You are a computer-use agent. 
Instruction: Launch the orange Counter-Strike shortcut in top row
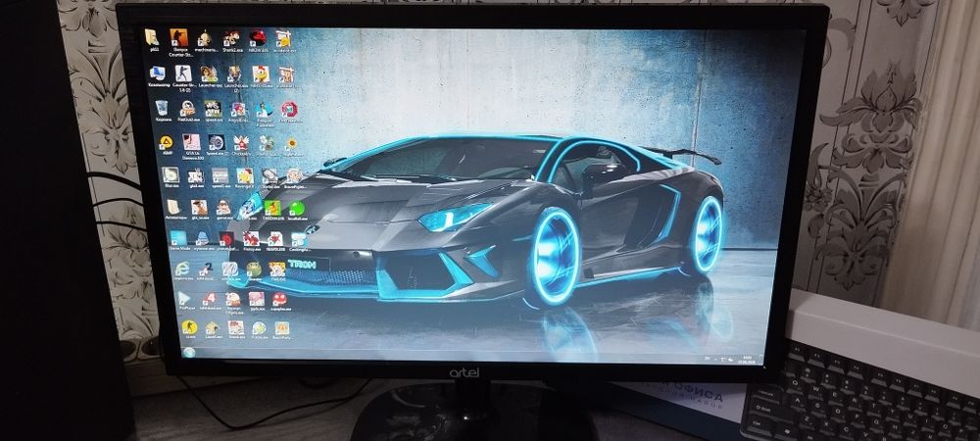pyautogui.click(x=178, y=37)
